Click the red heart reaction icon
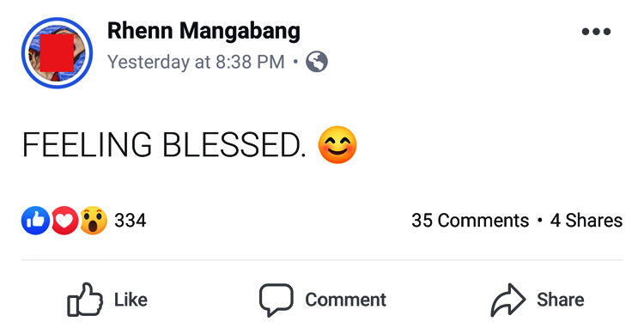The height and width of the screenshot is (334, 644). click(64, 221)
